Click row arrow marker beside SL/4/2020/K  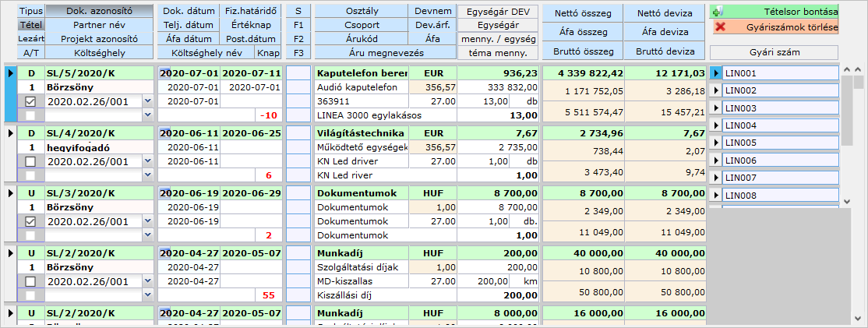pyautogui.click(x=9, y=133)
